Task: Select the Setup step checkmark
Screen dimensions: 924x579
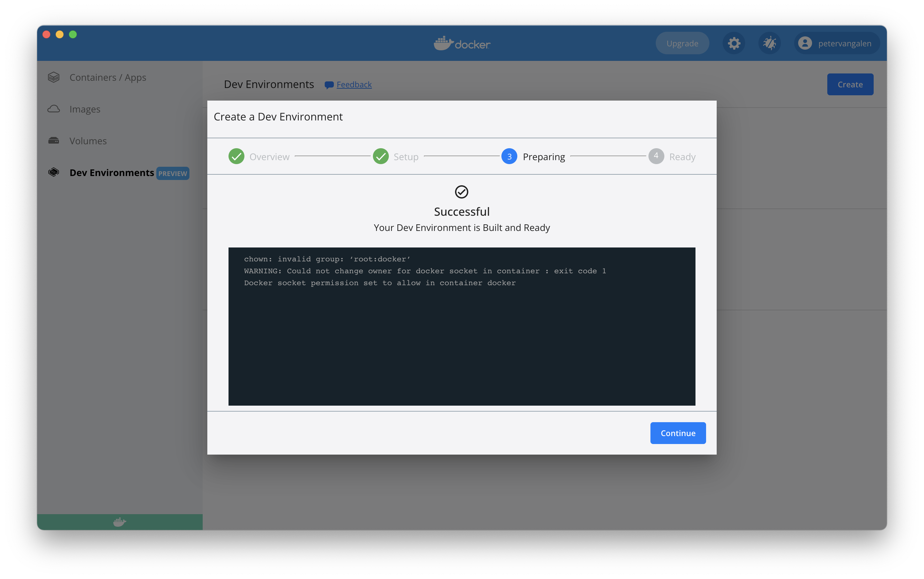Action: point(381,156)
